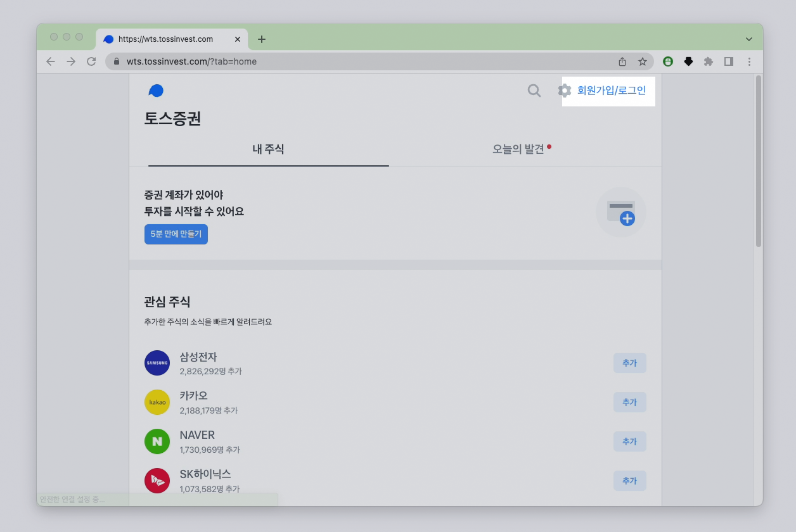This screenshot has width=796, height=532.
Task: Click the 토스증권 page title
Action: point(172,118)
